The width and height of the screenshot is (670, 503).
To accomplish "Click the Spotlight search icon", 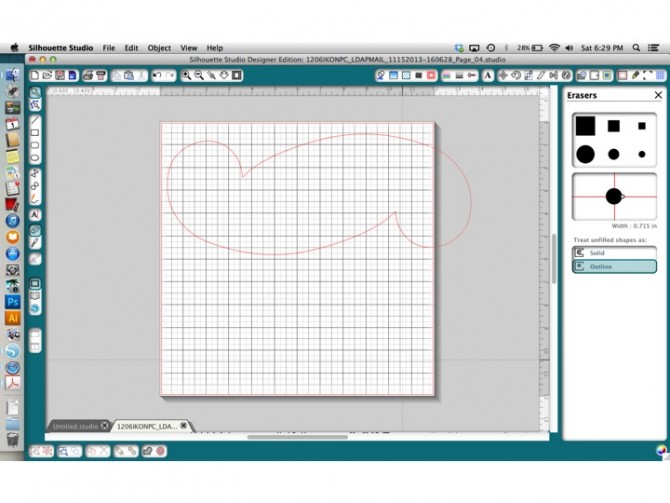I will pos(636,48).
